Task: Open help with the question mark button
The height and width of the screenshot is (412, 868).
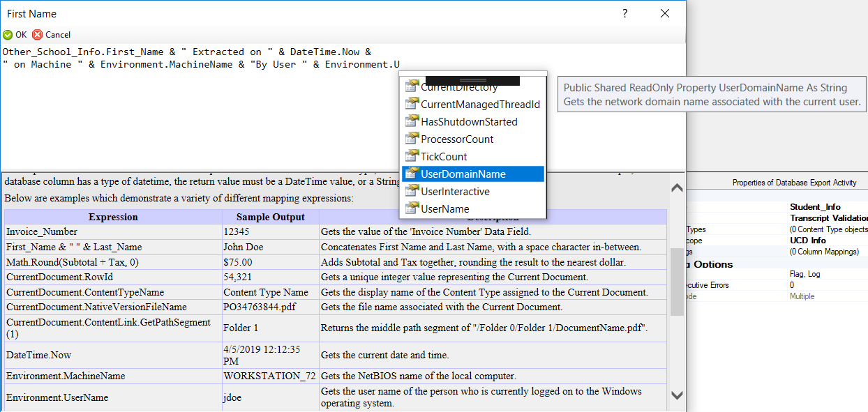Action: click(625, 14)
